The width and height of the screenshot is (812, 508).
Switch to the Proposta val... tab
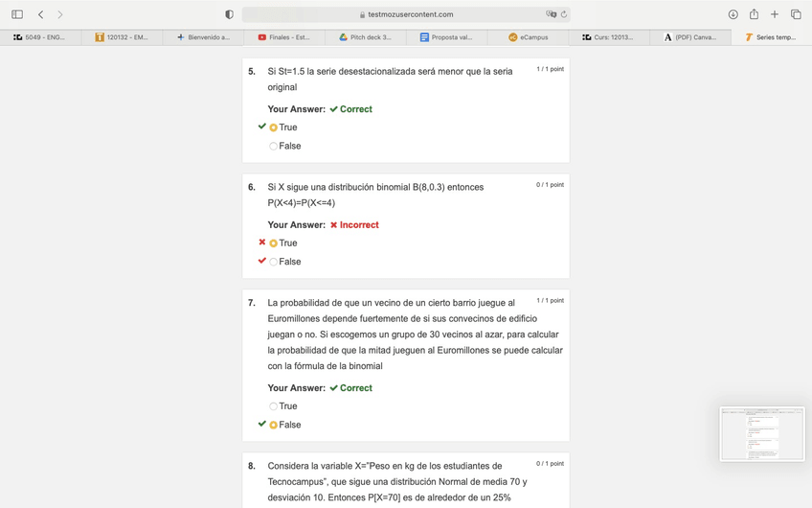446,37
